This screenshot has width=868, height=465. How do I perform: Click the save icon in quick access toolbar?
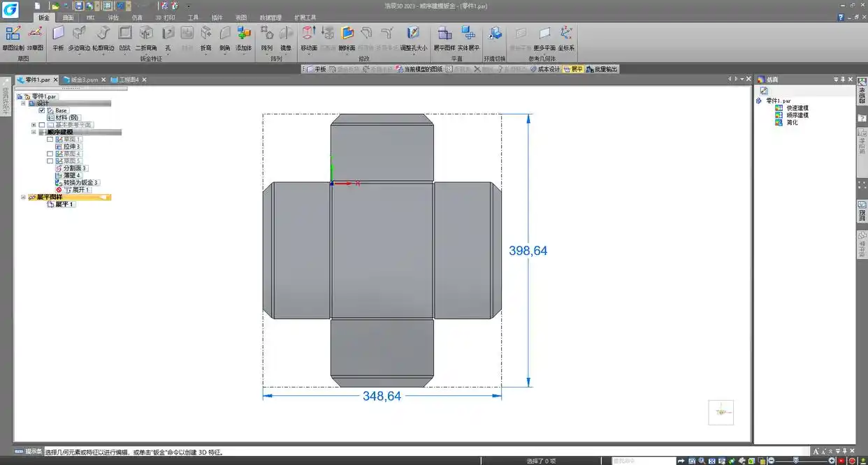79,6
